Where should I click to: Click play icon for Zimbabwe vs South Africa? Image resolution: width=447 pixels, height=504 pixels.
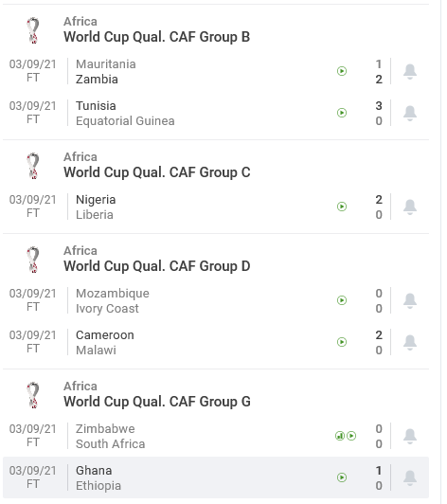coord(351,436)
